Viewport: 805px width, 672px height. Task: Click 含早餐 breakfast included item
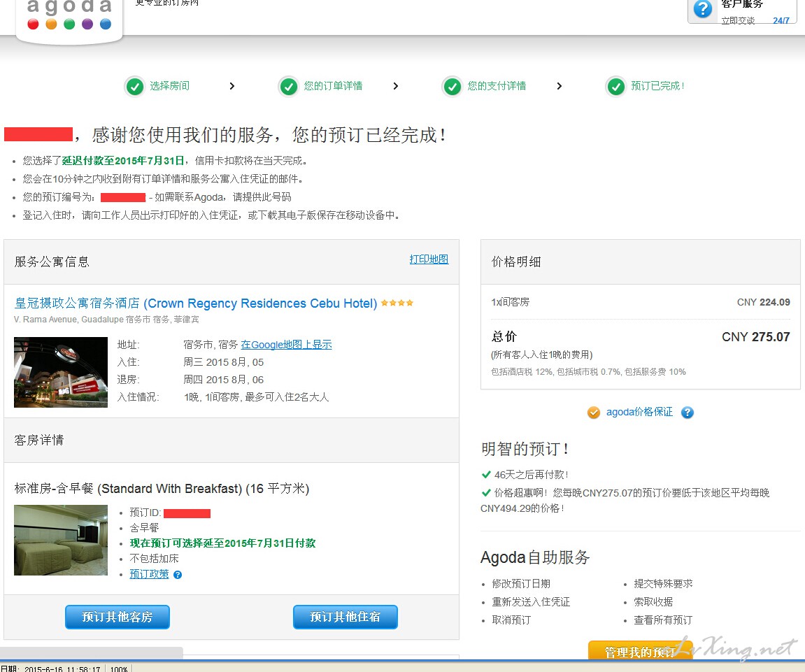point(144,528)
